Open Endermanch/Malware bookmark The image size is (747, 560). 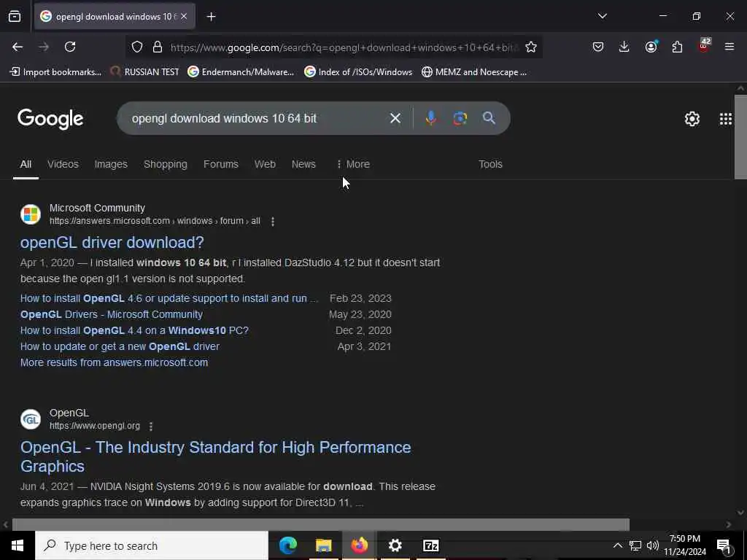pos(241,72)
